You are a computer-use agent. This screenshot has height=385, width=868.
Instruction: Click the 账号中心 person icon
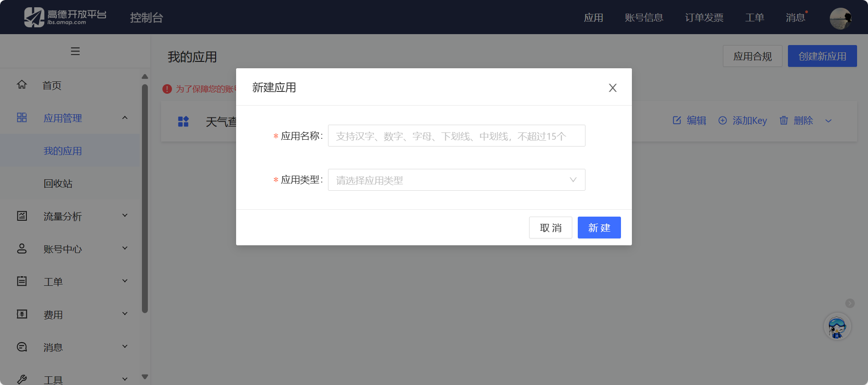pos(22,248)
